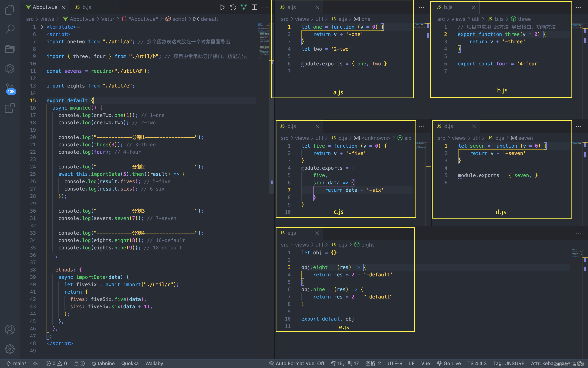Click cursor position 行 15, 列 17
The image size is (588, 368).
345,363
